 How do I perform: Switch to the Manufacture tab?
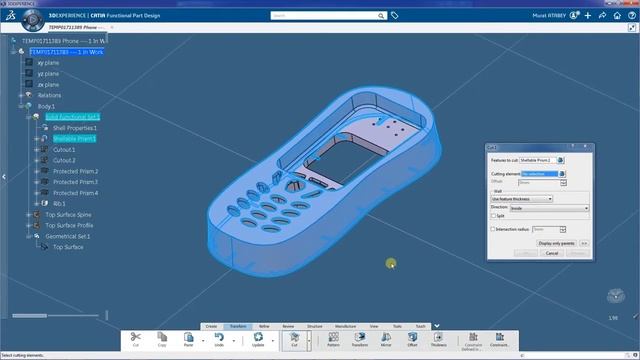pyautogui.click(x=345, y=326)
